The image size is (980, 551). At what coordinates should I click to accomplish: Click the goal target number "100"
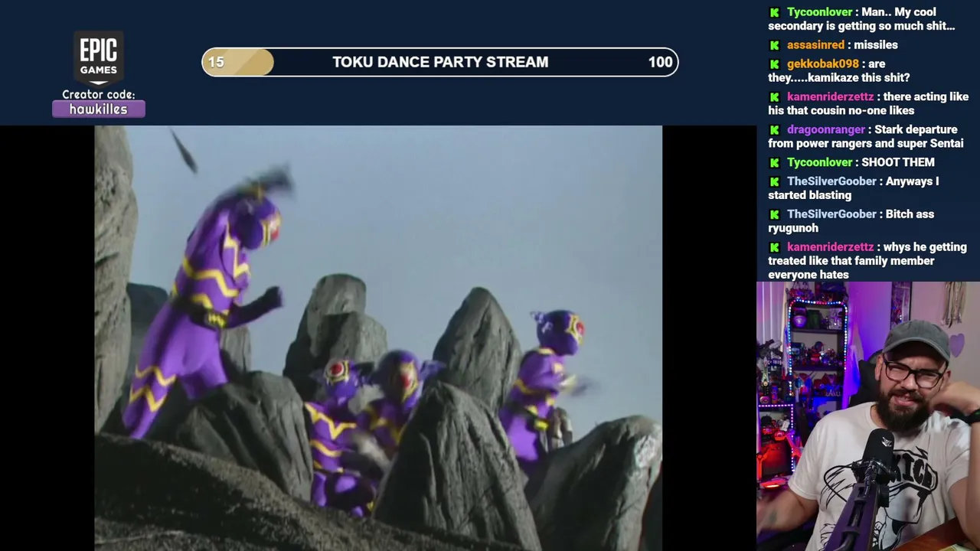click(x=660, y=62)
